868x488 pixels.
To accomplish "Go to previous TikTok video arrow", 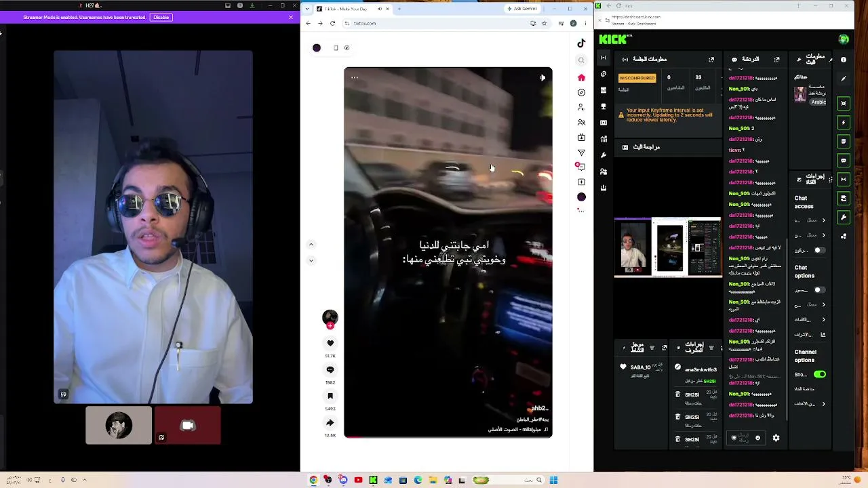I will coord(311,244).
